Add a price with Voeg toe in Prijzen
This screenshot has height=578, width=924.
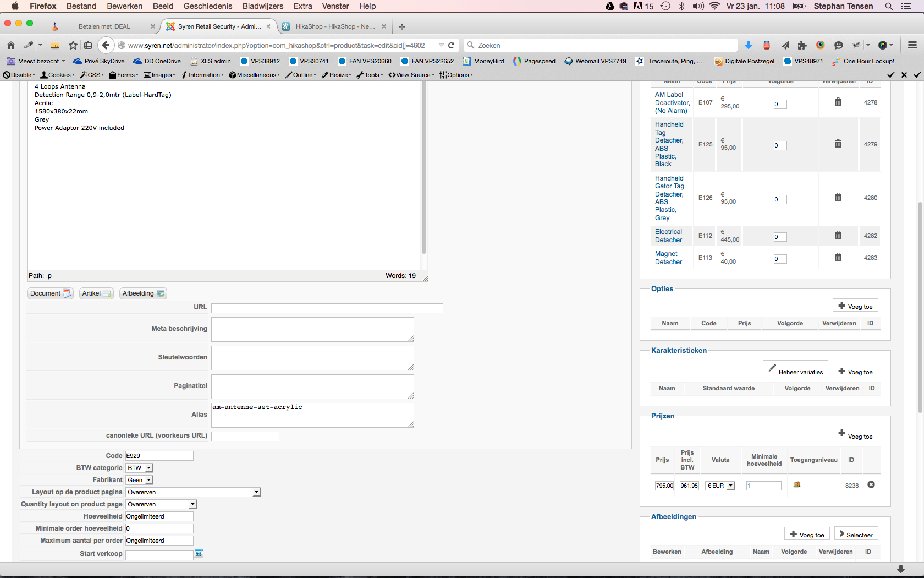point(855,434)
